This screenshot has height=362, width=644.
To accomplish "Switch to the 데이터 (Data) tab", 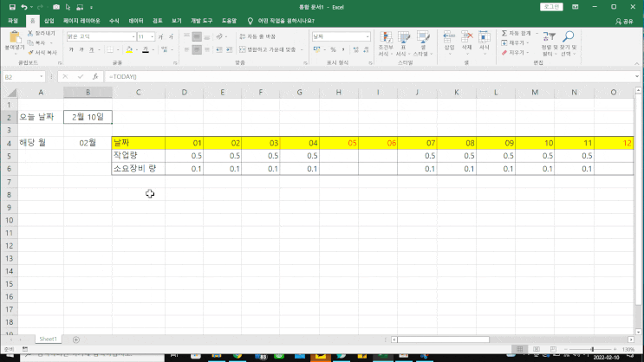I will point(136,21).
